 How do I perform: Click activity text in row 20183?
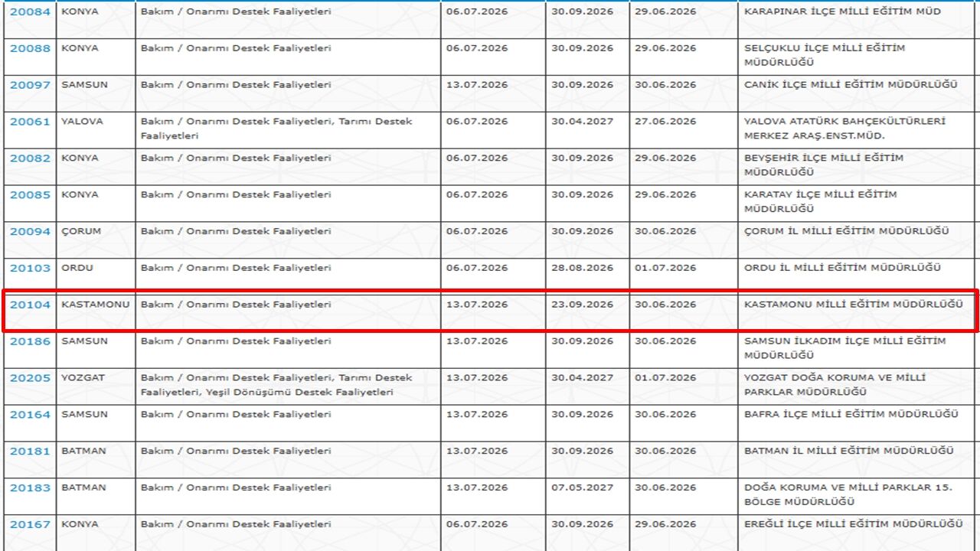point(236,487)
